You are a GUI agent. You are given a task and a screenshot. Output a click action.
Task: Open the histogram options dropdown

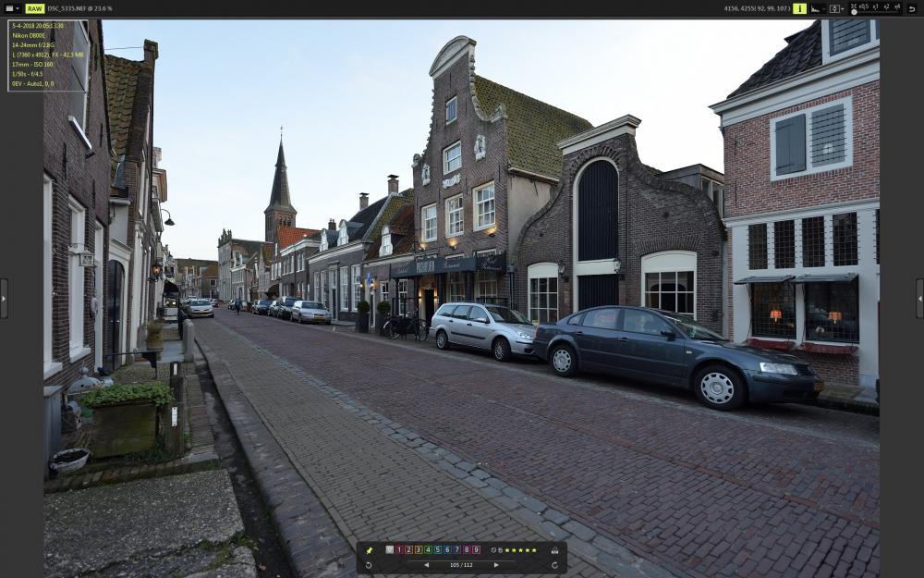[x=824, y=9]
